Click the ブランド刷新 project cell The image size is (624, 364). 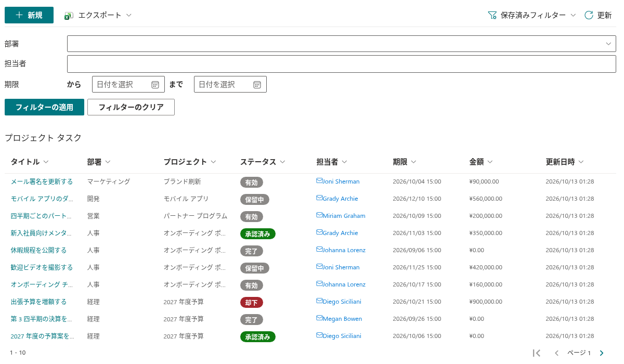tap(183, 181)
